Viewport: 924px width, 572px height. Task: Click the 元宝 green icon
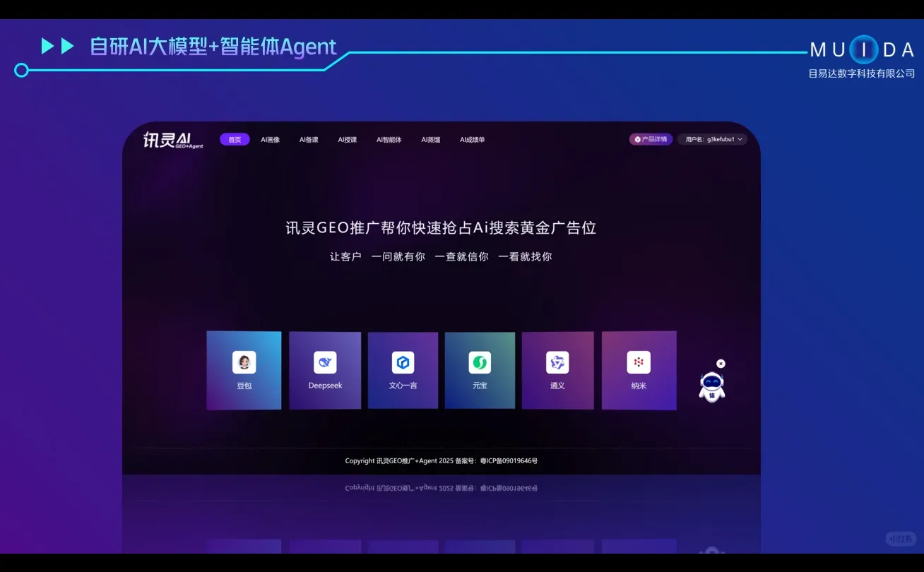[480, 362]
